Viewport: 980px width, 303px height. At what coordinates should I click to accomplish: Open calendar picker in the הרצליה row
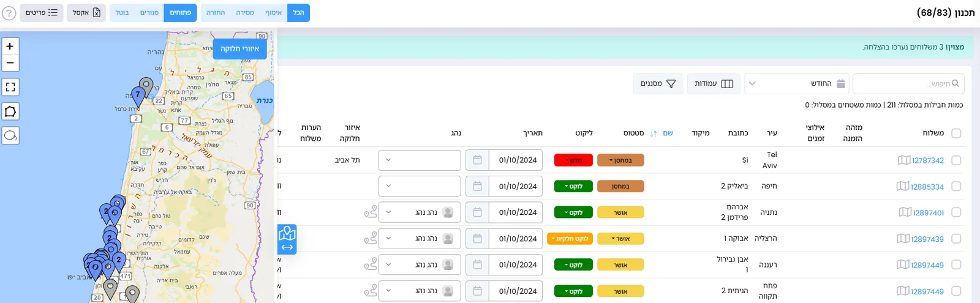477,239
